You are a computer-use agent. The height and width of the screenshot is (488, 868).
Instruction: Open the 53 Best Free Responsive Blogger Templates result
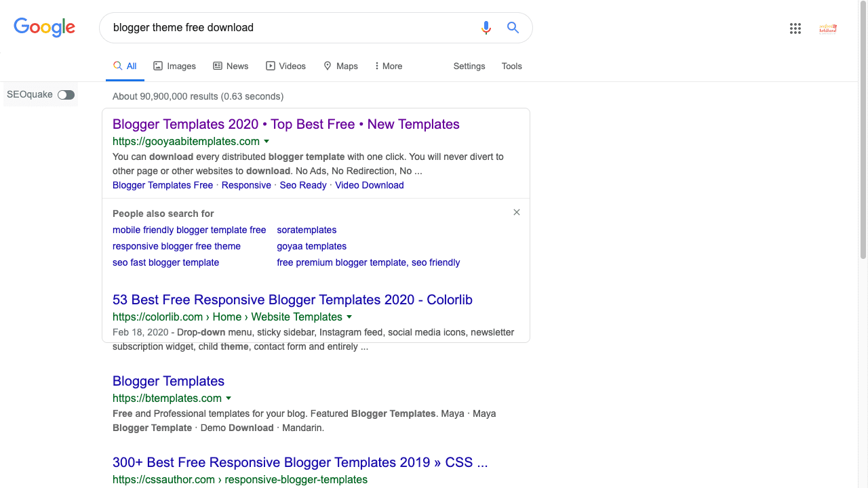[292, 300]
